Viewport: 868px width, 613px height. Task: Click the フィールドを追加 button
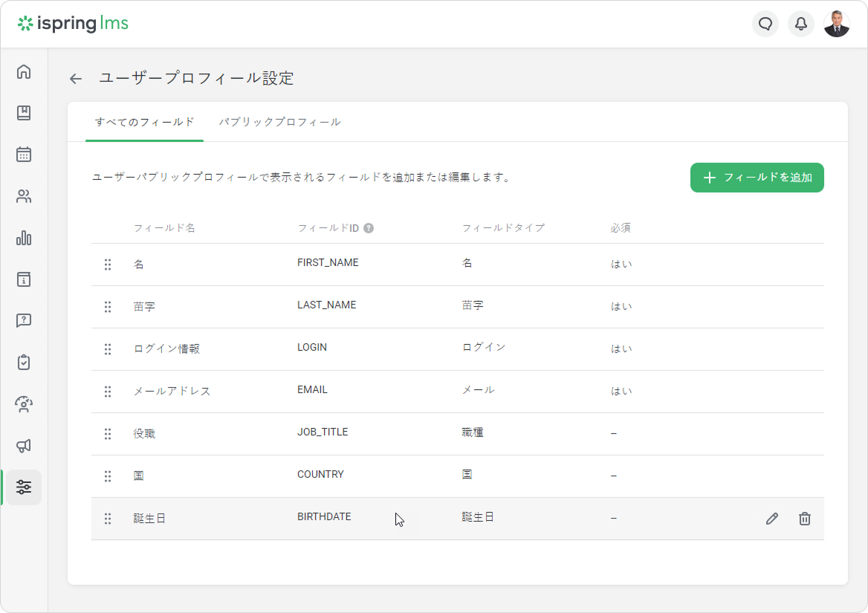tap(757, 178)
